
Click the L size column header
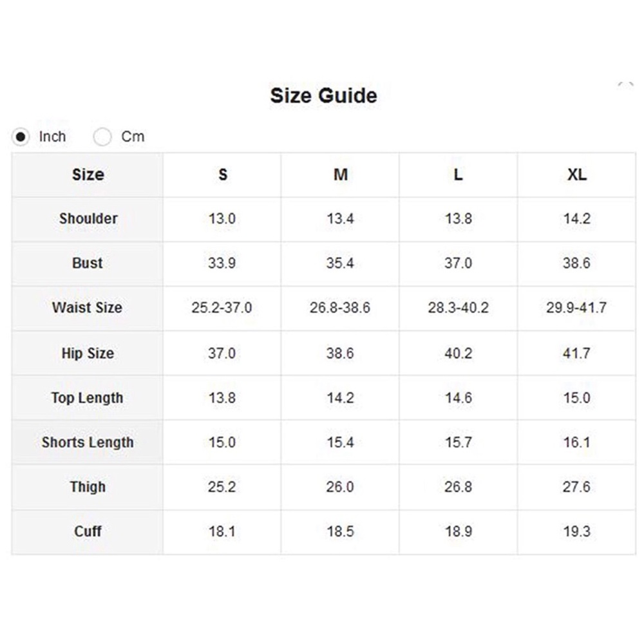pos(459,175)
